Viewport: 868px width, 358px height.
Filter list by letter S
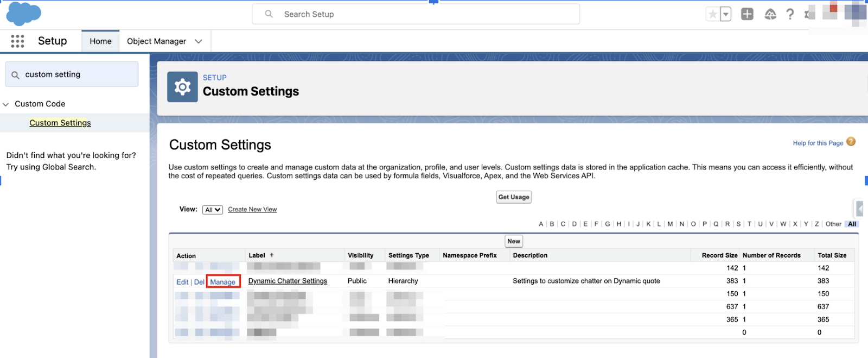pyautogui.click(x=738, y=224)
